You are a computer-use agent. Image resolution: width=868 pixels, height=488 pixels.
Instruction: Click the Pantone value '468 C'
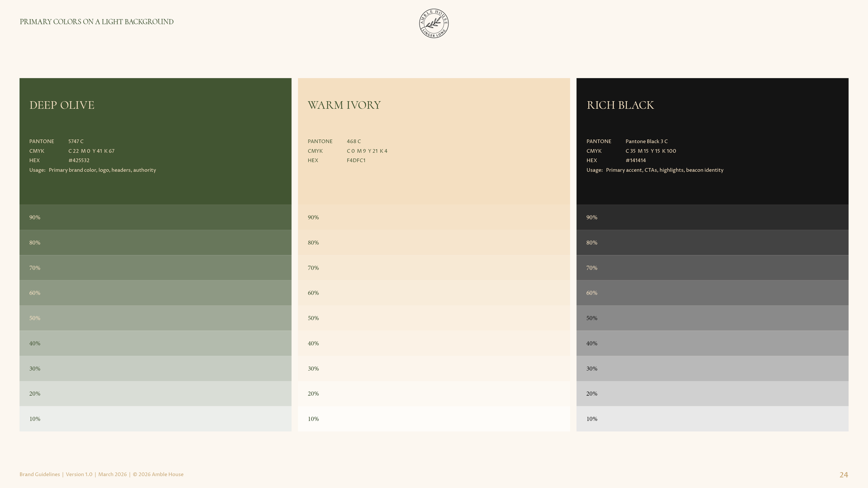pyautogui.click(x=354, y=141)
